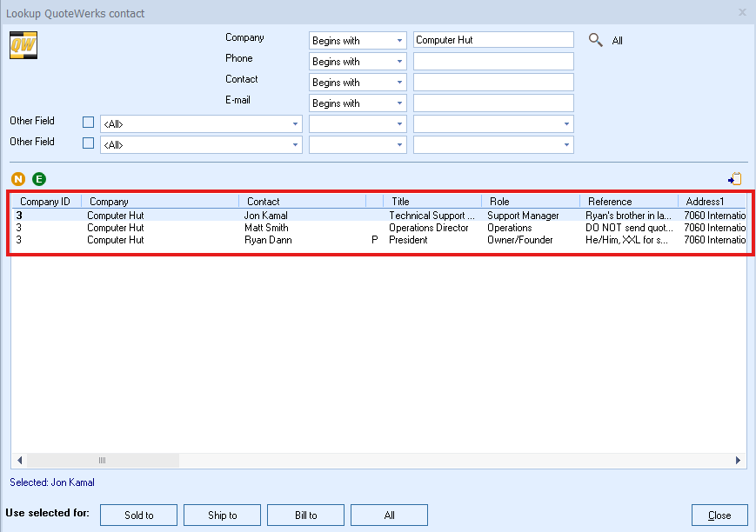Click the Company search input containing Computer Hut

tap(493, 39)
